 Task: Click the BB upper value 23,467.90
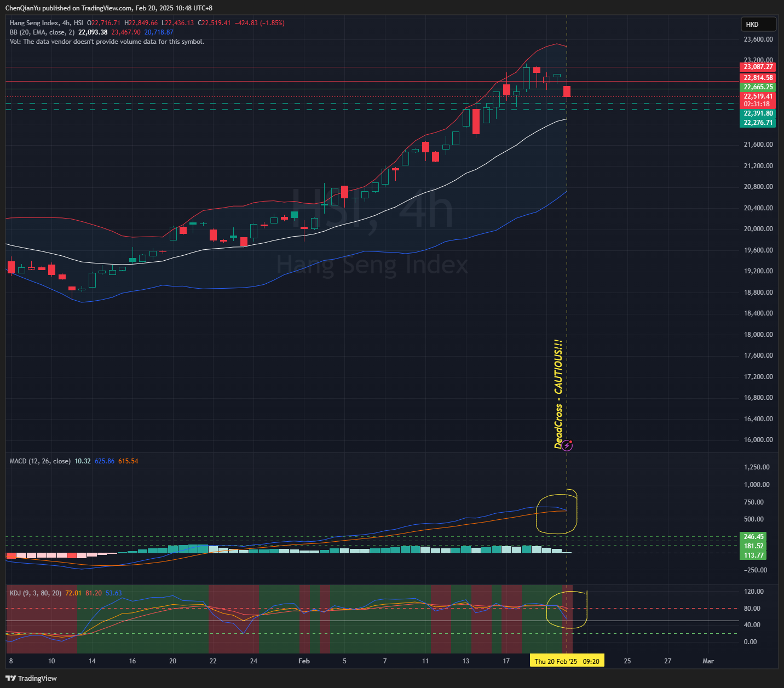(126, 32)
